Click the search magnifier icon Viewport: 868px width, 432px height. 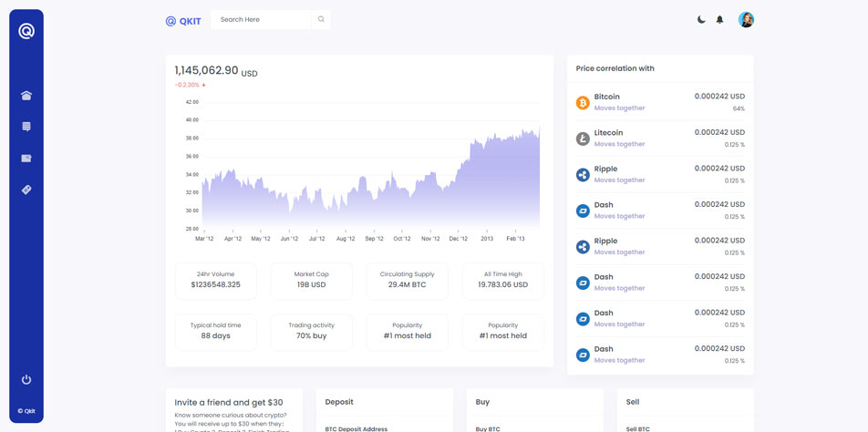pos(321,19)
